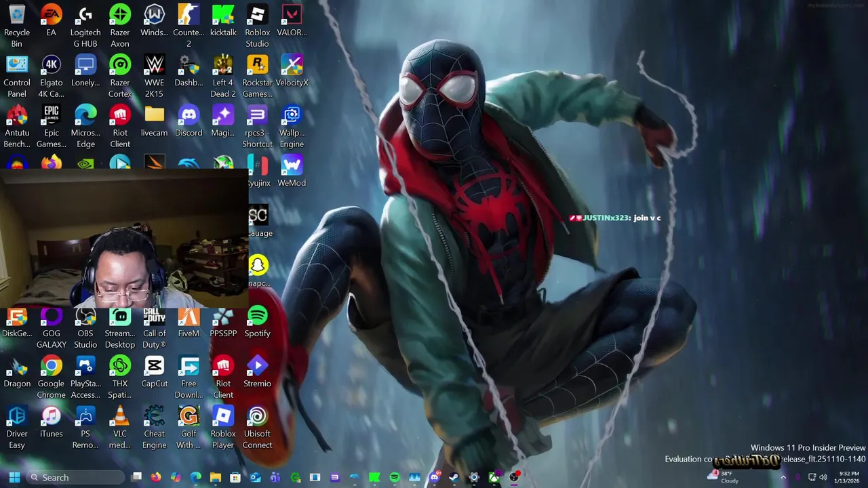
Task: Launch iTunes from desktop
Action: tap(52, 422)
